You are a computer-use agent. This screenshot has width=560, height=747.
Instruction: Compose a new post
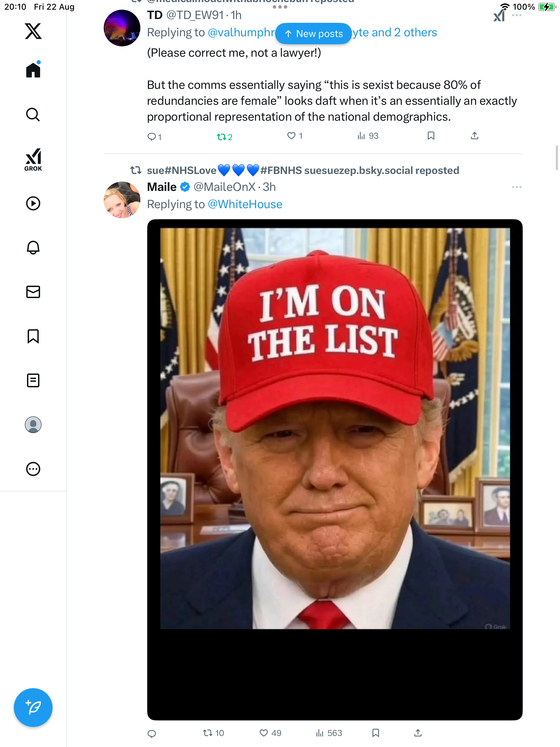[33, 708]
